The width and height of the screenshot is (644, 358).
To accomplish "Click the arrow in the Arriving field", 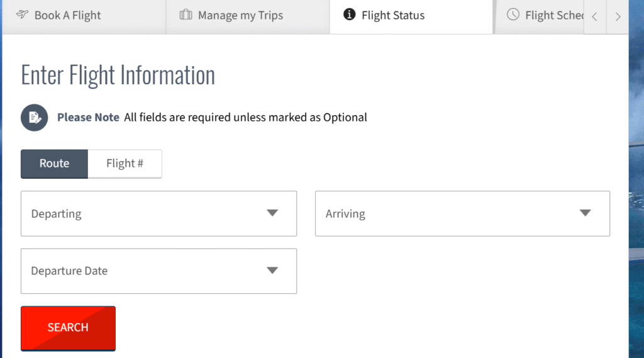I will [586, 213].
